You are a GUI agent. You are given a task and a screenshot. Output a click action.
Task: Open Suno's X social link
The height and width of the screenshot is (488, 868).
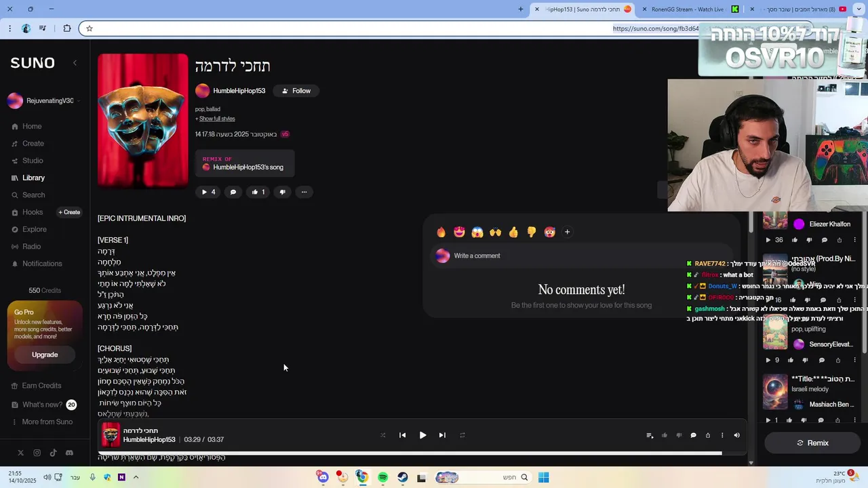coord(20,453)
